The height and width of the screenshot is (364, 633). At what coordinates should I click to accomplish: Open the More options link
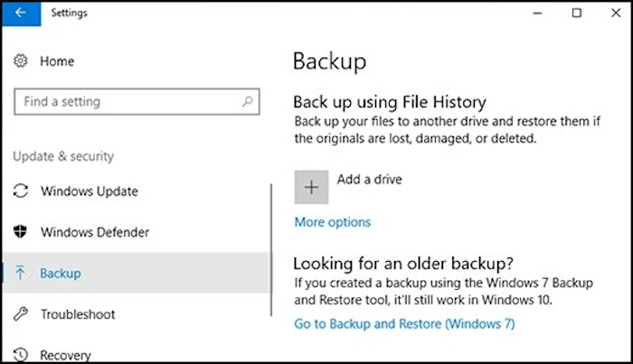point(332,222)
